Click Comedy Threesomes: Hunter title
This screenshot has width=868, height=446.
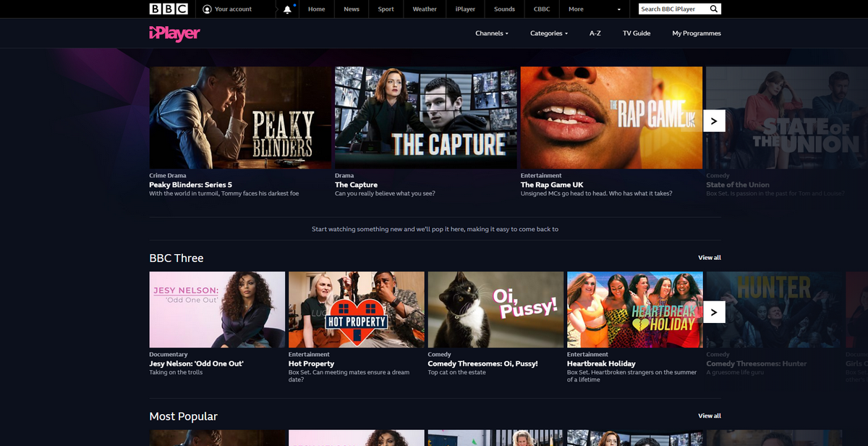[757, 363]
